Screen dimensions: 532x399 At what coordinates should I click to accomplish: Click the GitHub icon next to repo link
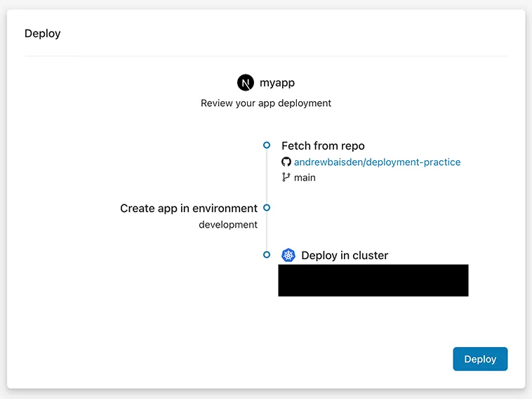pyautogui.click(x=286, y=162)
